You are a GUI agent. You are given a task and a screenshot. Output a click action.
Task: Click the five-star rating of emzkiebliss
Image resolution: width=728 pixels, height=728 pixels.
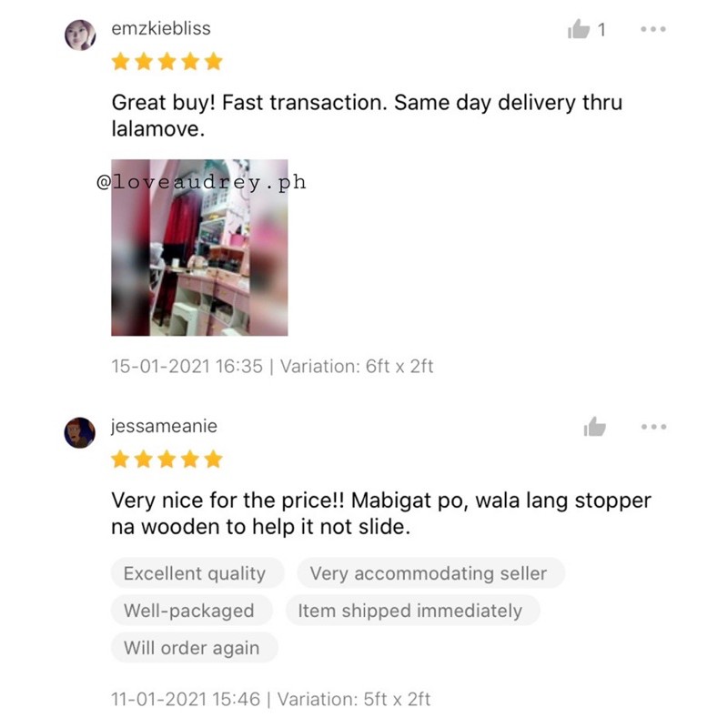click(x=167, y=61)
